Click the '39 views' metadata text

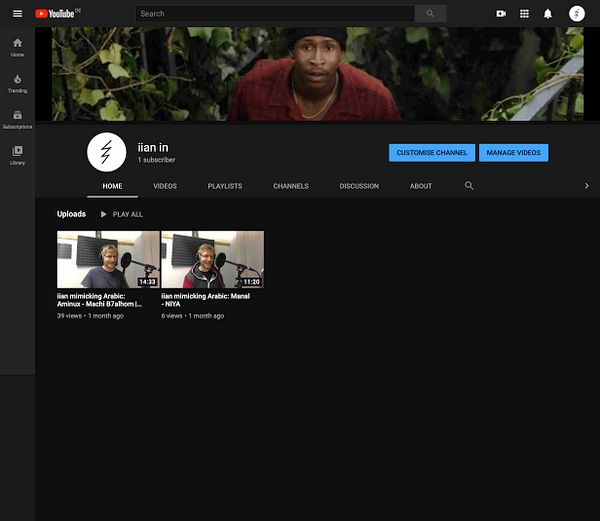[x=69, y=316]
